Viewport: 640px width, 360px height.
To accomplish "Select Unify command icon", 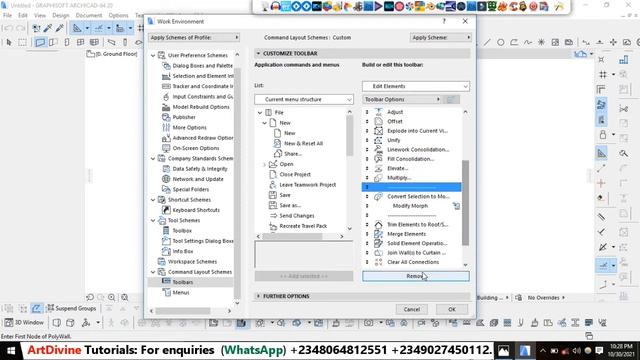I will click(x=378, y=140).
